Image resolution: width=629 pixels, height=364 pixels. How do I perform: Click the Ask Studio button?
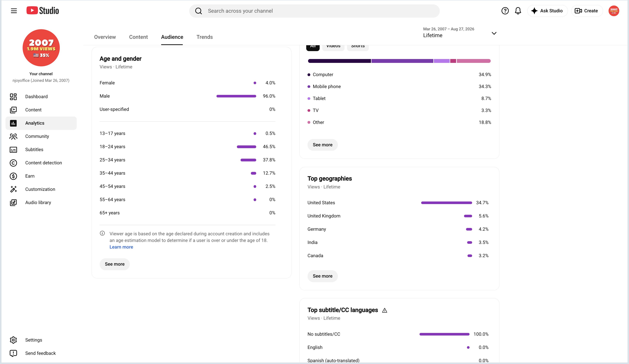point(547,11)
